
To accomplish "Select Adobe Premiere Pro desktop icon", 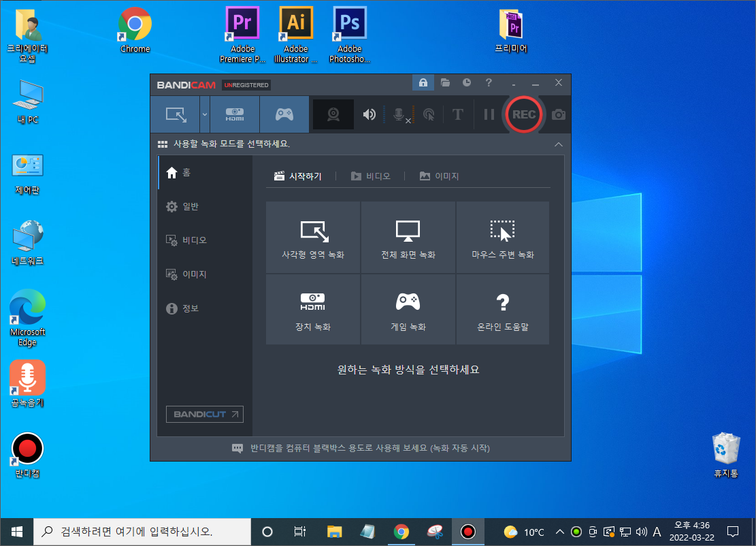I will (242, 35).
